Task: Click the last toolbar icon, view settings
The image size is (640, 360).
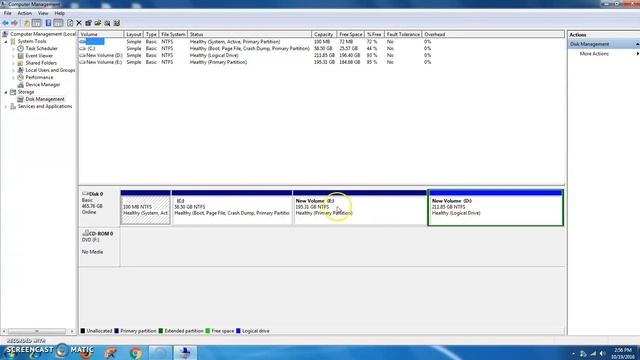Action: 117,23
